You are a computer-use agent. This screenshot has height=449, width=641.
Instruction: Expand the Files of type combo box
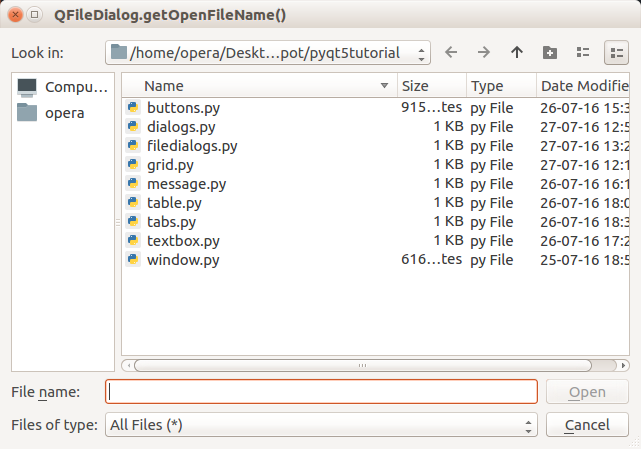tap(321, 425)
